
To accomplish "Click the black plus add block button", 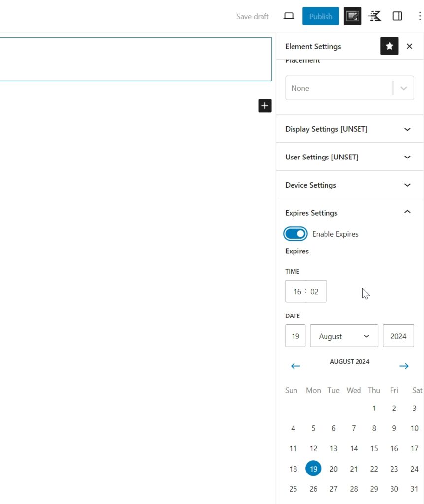I will pos(265,105).
